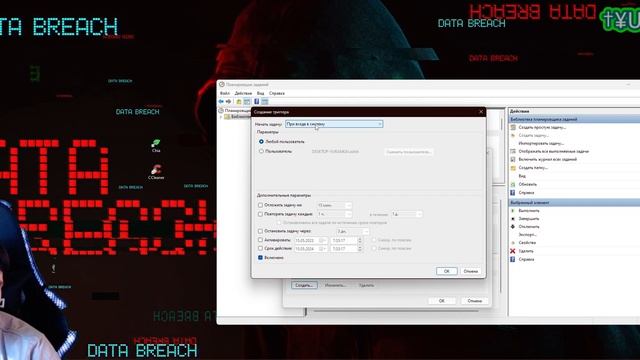Click Импортировать задачу in Actions pane

541,143
